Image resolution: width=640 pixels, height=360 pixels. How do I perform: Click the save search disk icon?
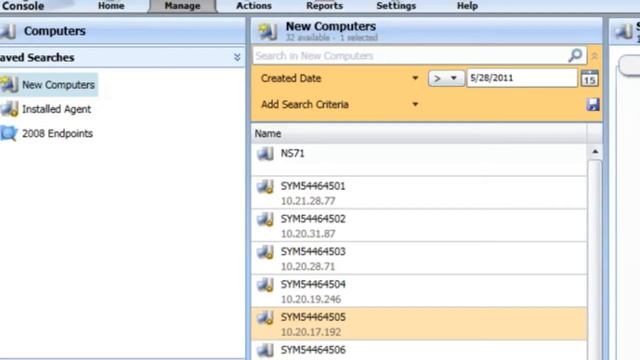[593, 104]
